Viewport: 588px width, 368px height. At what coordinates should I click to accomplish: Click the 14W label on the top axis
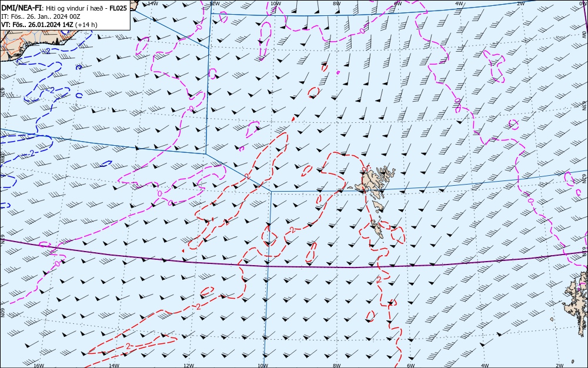tap(153, 3)
